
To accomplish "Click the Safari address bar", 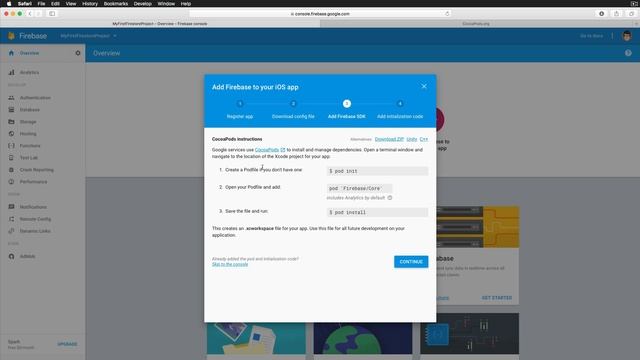I will tap(320, 13).
